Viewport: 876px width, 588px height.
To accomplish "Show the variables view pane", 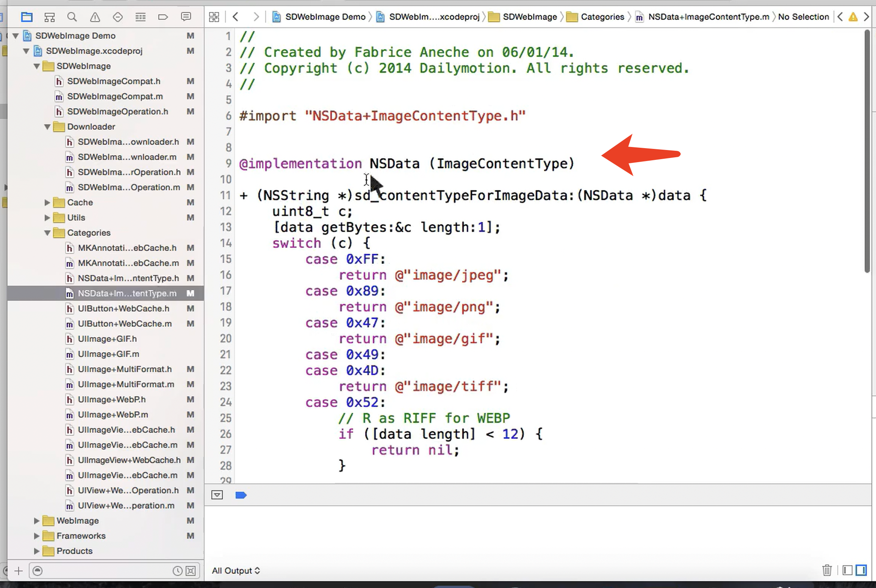I will coord(848,570).
